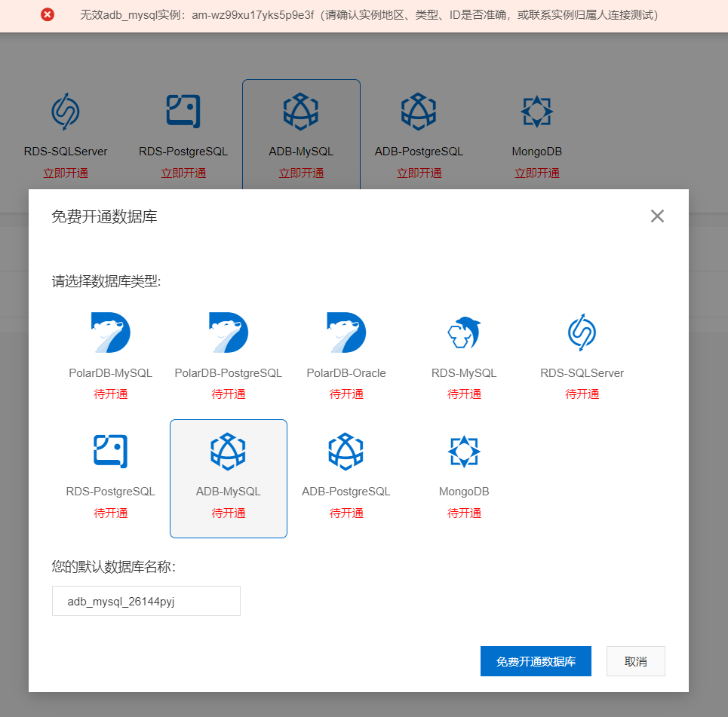Click 立即开通 under background MongoDB
Screen dimensions: 728x717
click(537, 173)
